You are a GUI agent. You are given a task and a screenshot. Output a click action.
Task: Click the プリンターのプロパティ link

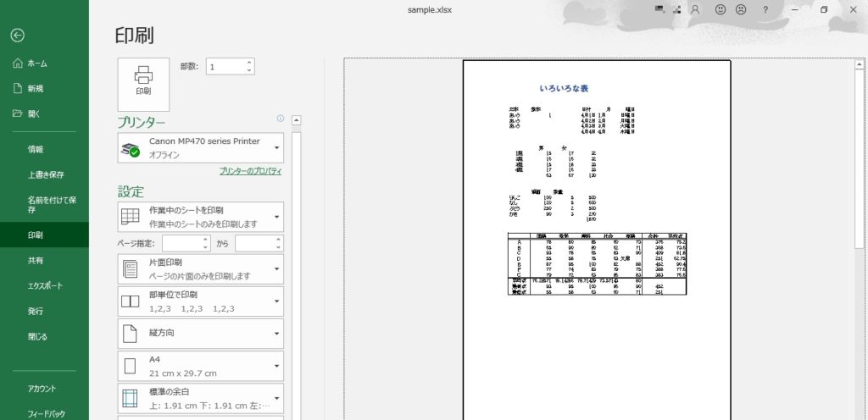[x=250, y=171]
